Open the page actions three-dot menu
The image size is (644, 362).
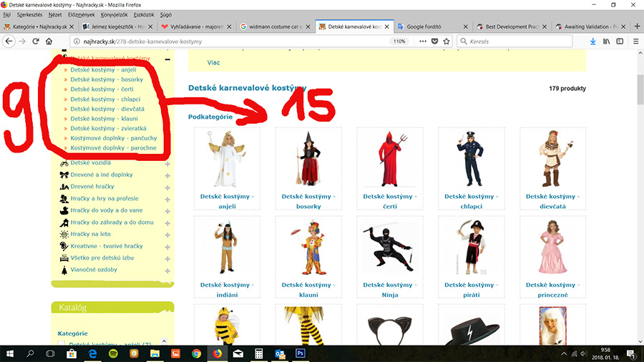(423, 41)
